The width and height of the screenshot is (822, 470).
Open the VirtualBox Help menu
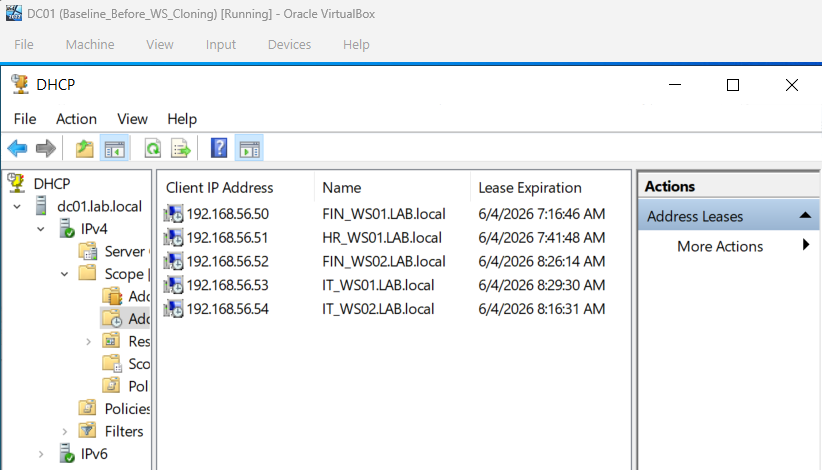[356, 45]
